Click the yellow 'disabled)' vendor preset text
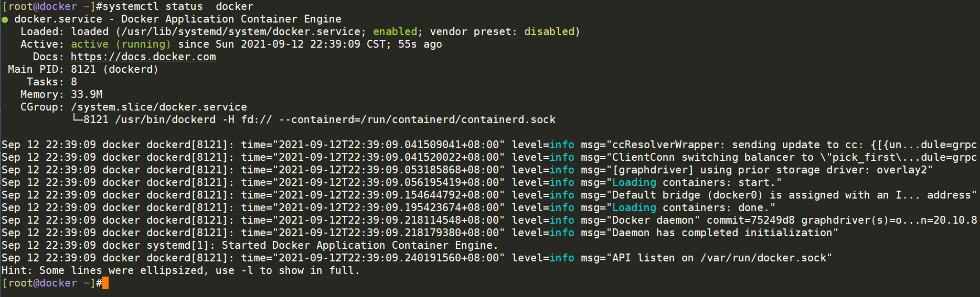 pyautogui.click(x=552, y=31)
